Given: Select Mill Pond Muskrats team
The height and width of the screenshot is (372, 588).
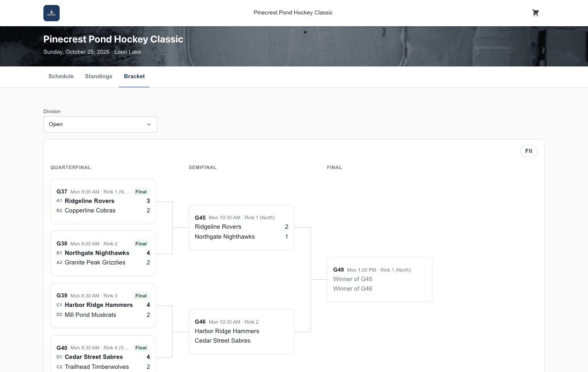Looking at the screenshot, I should pyautogui.click(x=90, y=315).
